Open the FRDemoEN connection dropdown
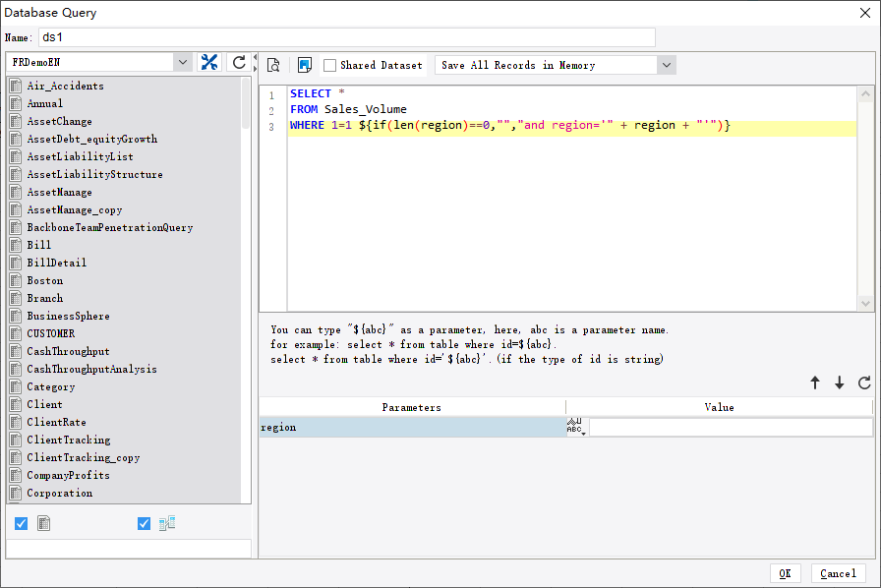The image size is (881, 588). (x=183, y=61)
